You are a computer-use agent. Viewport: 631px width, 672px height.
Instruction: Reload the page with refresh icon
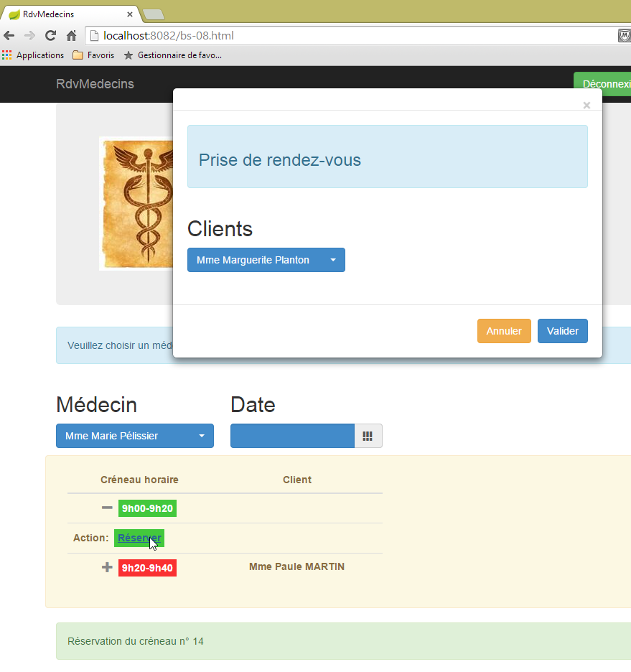[50, 36]
